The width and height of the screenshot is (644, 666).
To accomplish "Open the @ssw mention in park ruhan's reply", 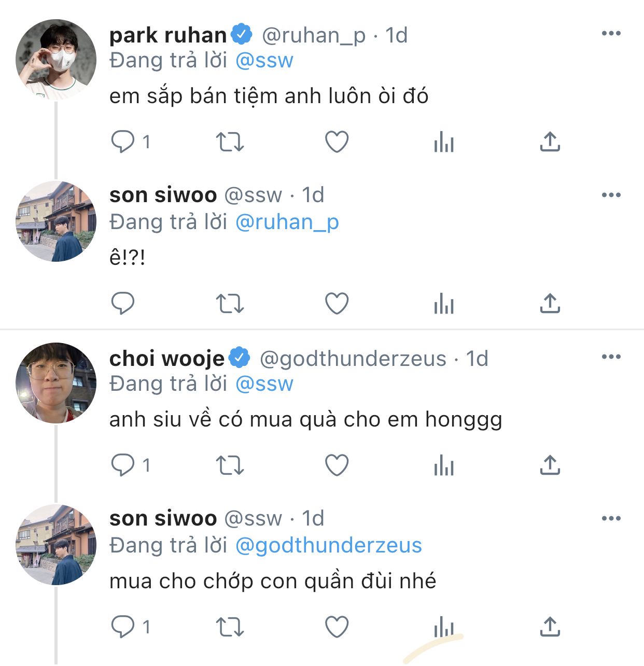I will click(x=264, y=61).
